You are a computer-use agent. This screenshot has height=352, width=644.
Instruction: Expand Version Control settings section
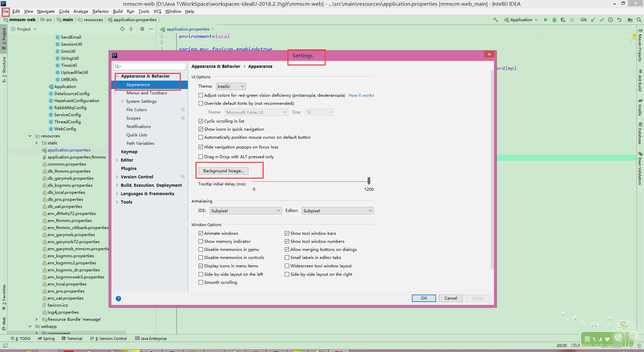117,177
